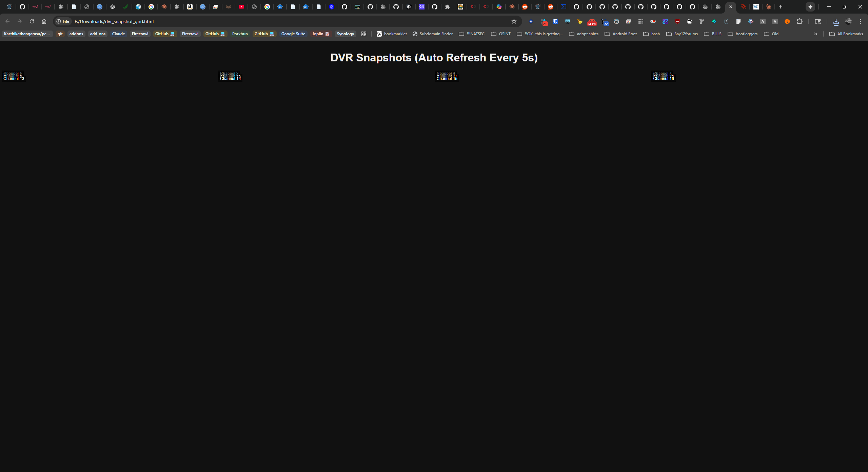Open the Porkbun bookmark

click(240, 34)
